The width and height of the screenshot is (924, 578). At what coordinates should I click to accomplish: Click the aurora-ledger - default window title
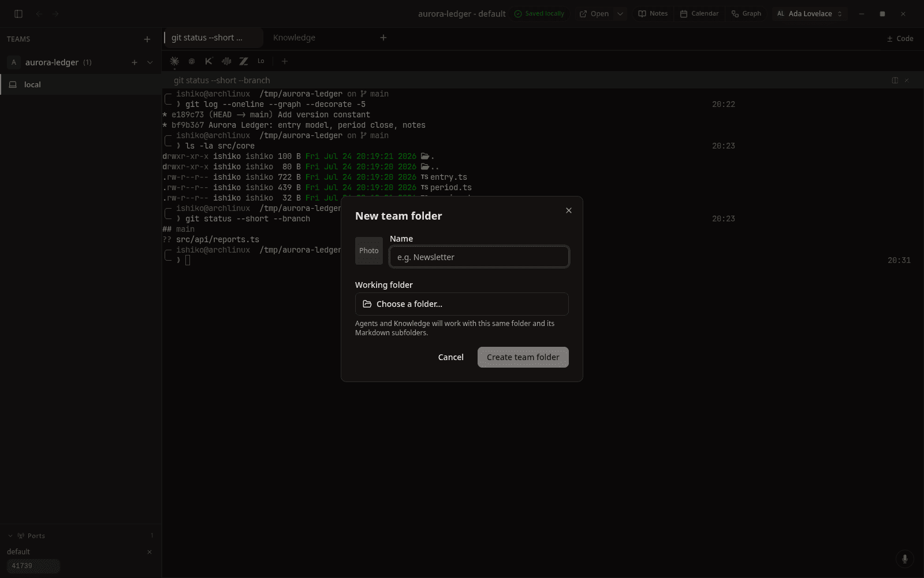462,14
